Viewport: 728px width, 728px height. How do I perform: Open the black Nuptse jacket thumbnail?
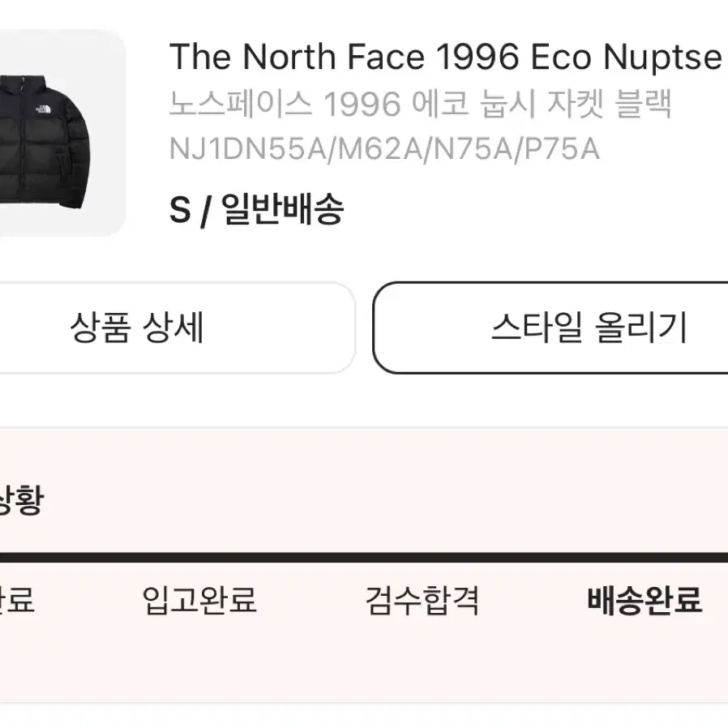coord(58,133)
